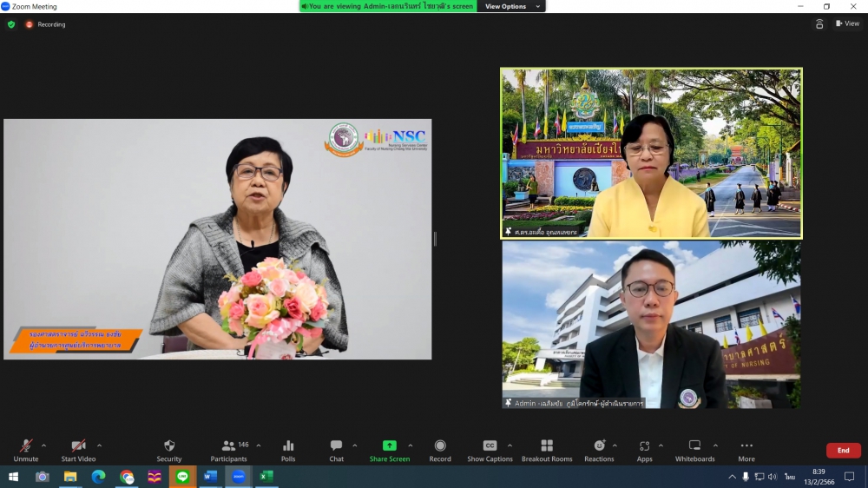Click the View layout button

click(847, 23)
